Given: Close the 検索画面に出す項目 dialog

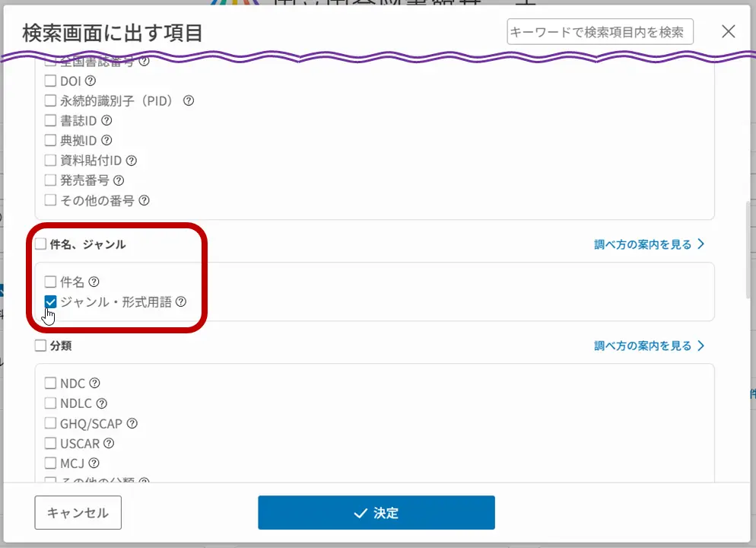Looking at the screenshot, I should click(728, 31).
